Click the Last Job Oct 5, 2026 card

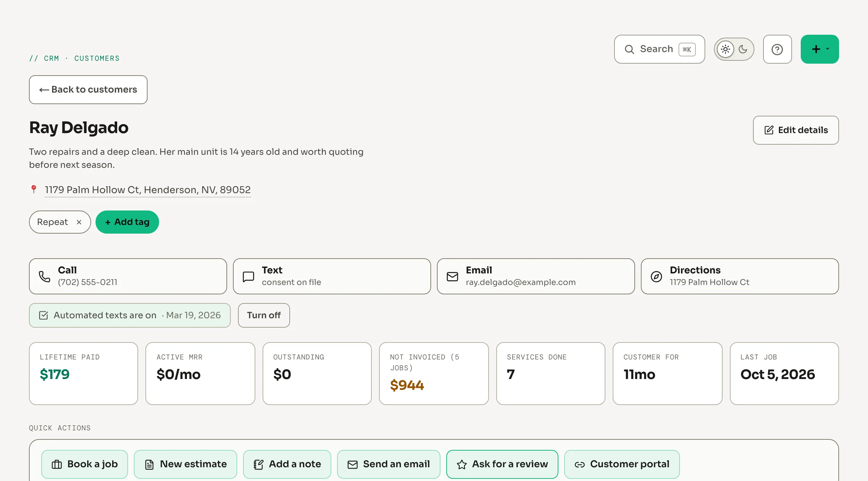784,374
